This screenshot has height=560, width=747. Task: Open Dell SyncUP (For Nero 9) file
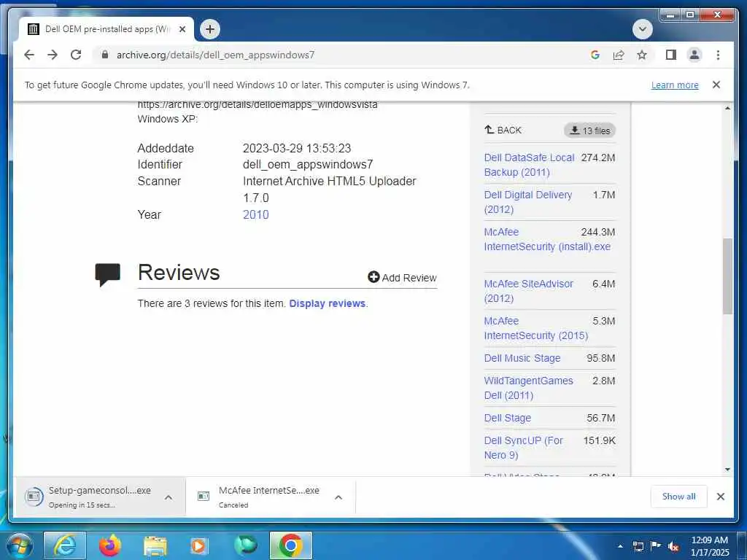pos(523,448)
